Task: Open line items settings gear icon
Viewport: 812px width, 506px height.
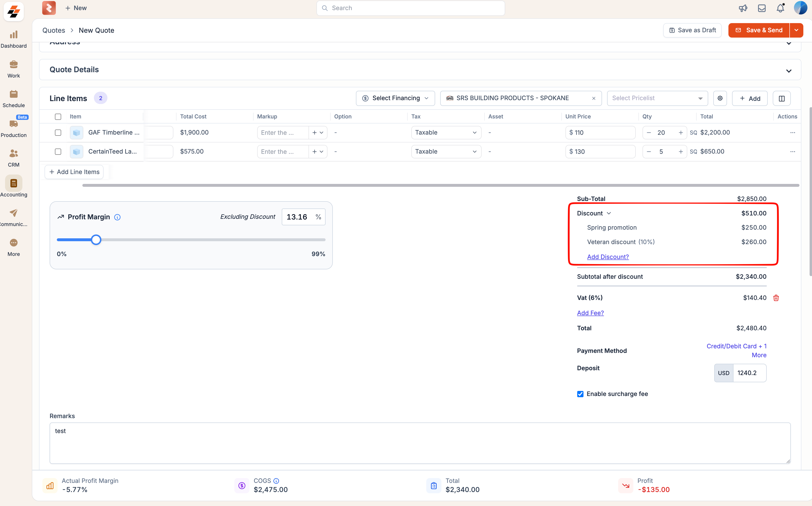Action: coord(720,98)
